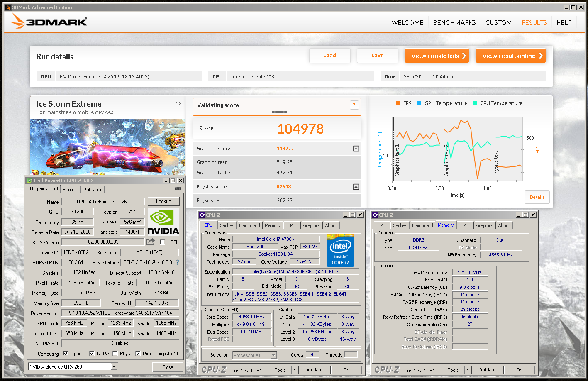The image size is (588, 381).
Task: Switch to SPD tab in left CPU-Z
Action: [x=292, y=225]
